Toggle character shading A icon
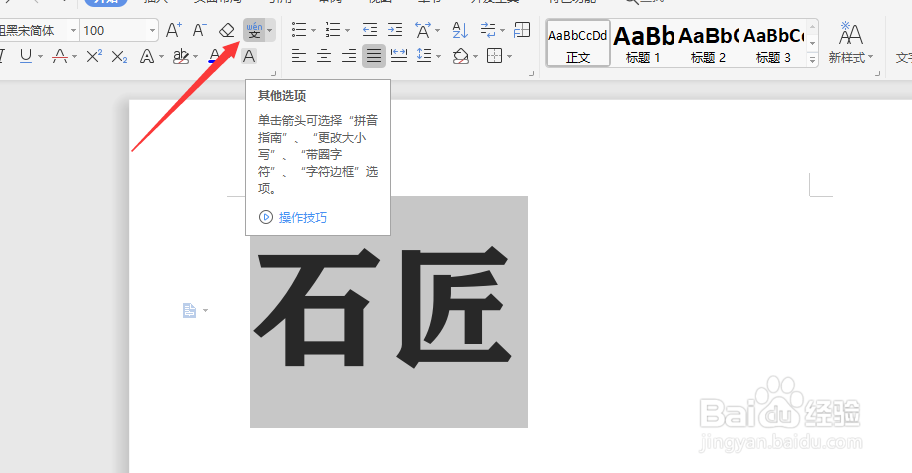 pyautogui.click(x=249, y=56)
